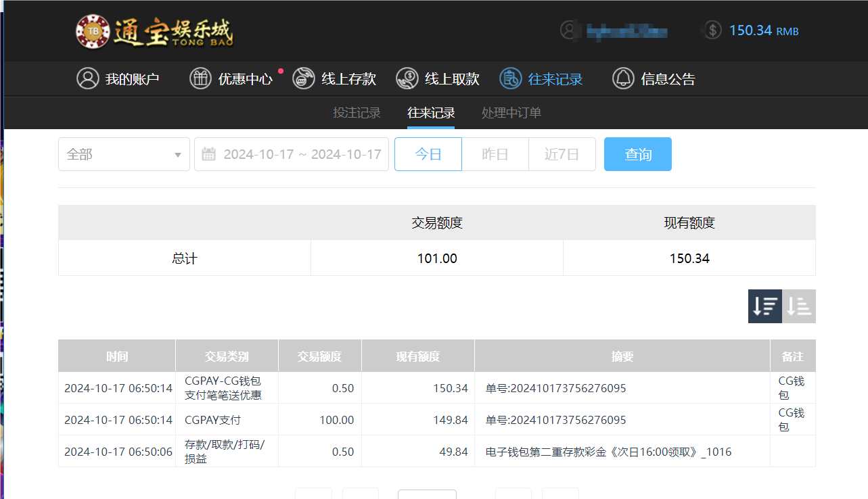Screen dimensions: 868x499
Task: Switch to the 处理中订单 tab
Action: pos(511,112)
